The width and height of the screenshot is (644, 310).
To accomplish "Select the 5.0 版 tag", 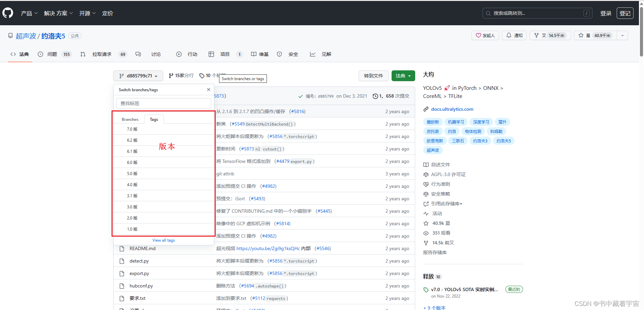I will pyautogui.click(x=164, y=174).
